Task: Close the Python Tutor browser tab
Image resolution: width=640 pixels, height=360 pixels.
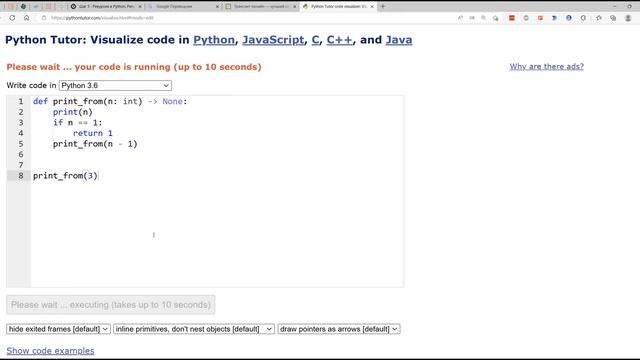Action: click(372, 7)
